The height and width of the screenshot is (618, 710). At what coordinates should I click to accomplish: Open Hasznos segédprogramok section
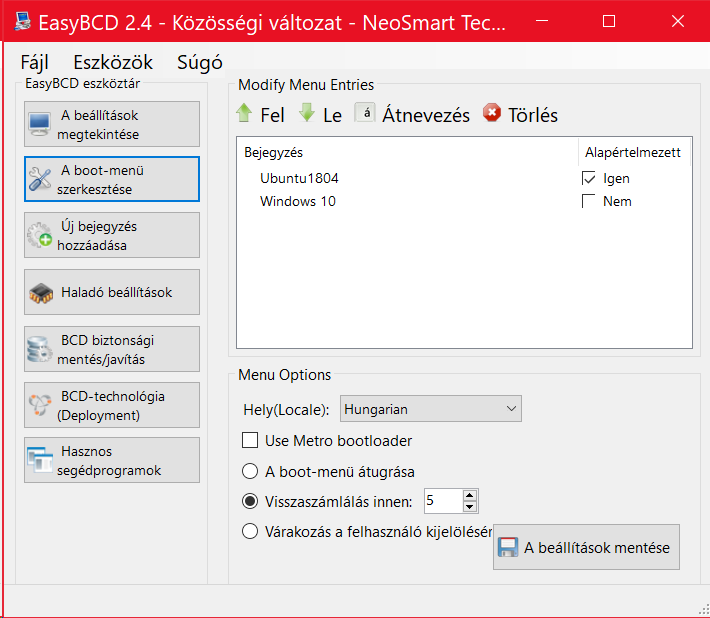pyautogui.click(x=112, y=460)
